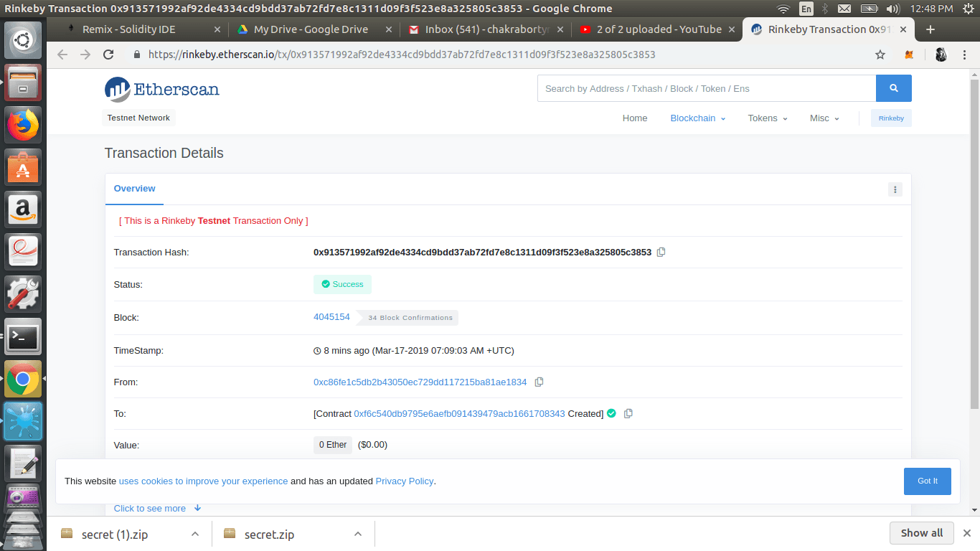
Task: Open the Privacy Policy link
Action: point(405,481)
